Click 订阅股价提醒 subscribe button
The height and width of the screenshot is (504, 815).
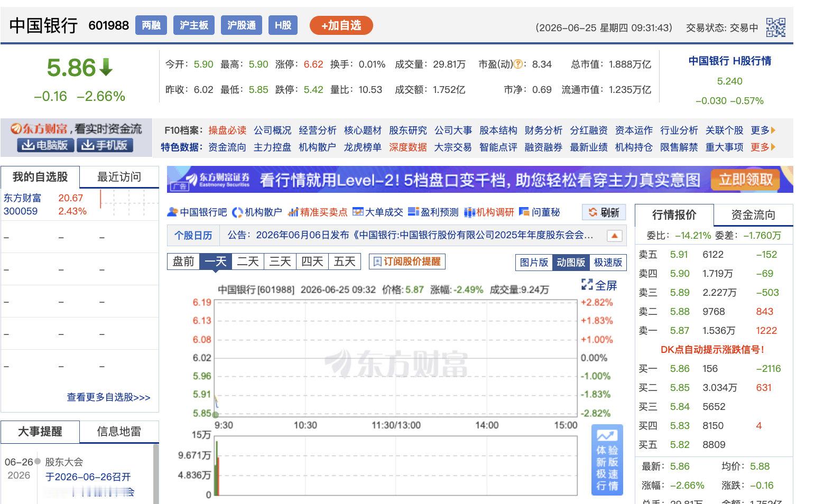point(407,262)
